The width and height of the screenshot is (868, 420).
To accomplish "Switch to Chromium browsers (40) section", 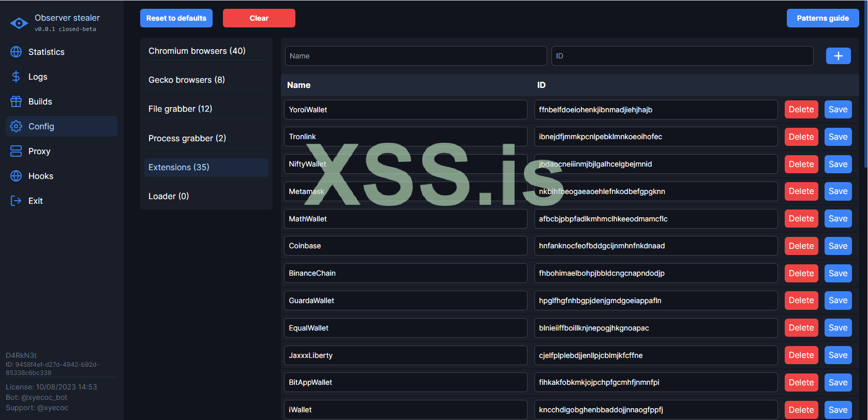I will pyautogui.click(x=206, y=51).
